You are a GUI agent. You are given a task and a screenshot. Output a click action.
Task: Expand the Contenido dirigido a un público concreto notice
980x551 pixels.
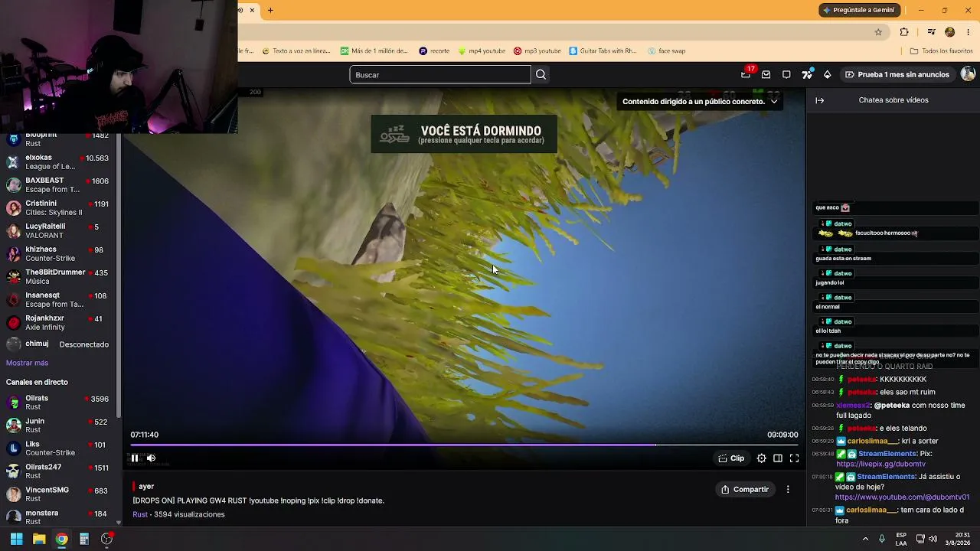pos(700,101)
